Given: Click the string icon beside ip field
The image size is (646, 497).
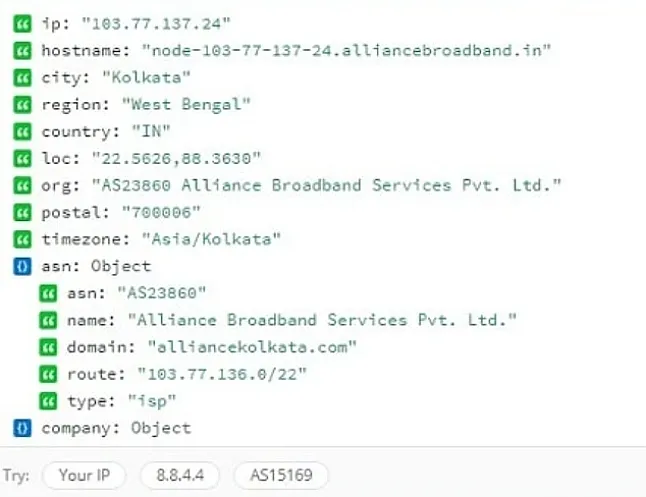Looking at the screenshot, I should pyautogui.click(x=22, y=24).
